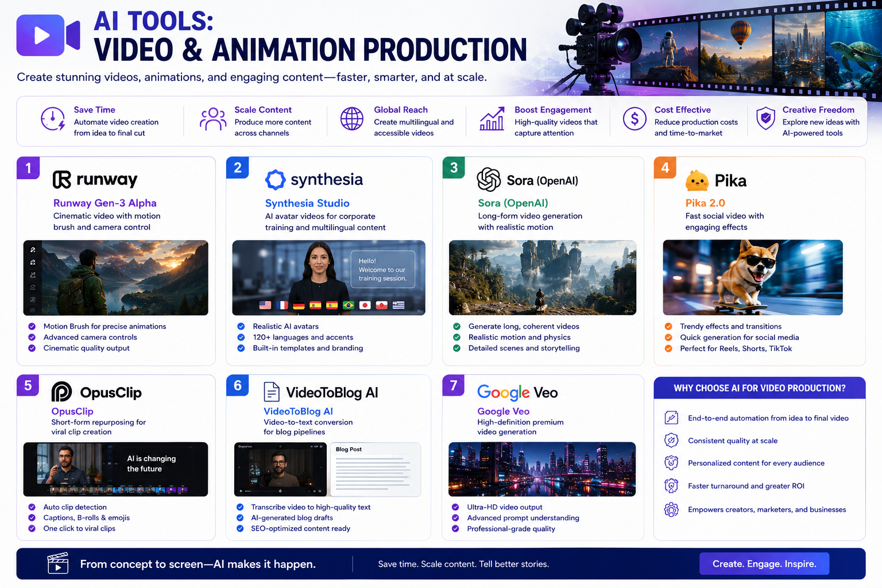This screenshot has width=882, height=588.
Task: Open the purple Google Veo title link
Action: point(504,411)
